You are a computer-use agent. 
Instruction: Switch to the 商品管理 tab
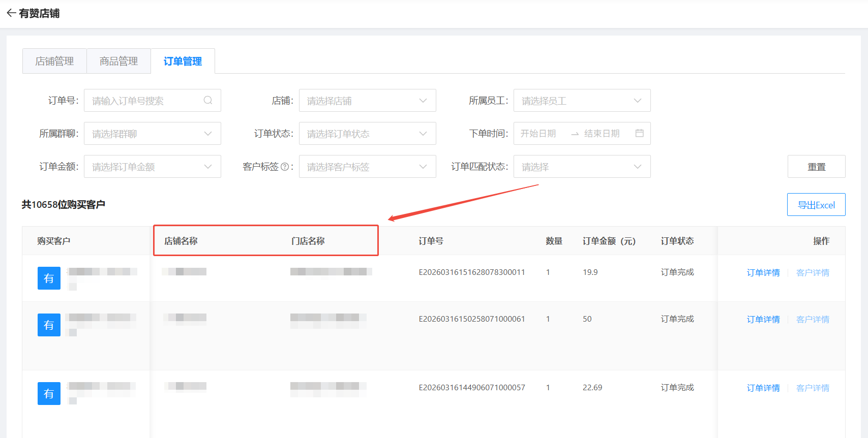click(118, 61)
